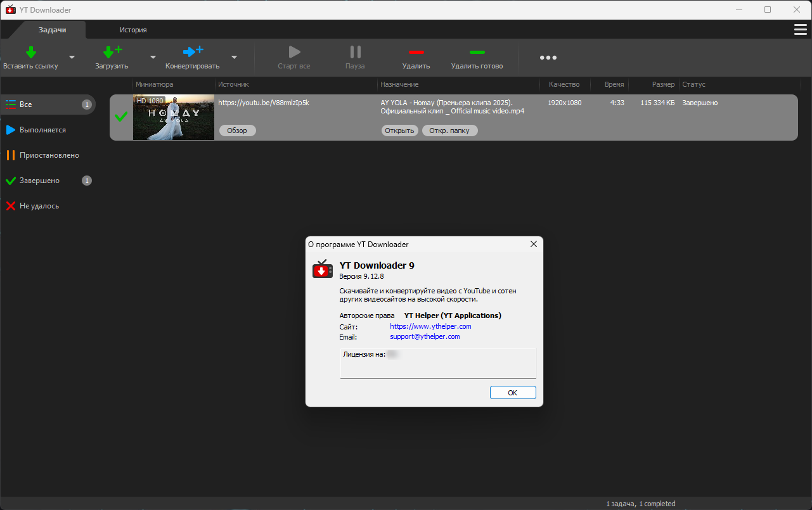Click the blue Конвертировать arrow icon

click(193, 51)
